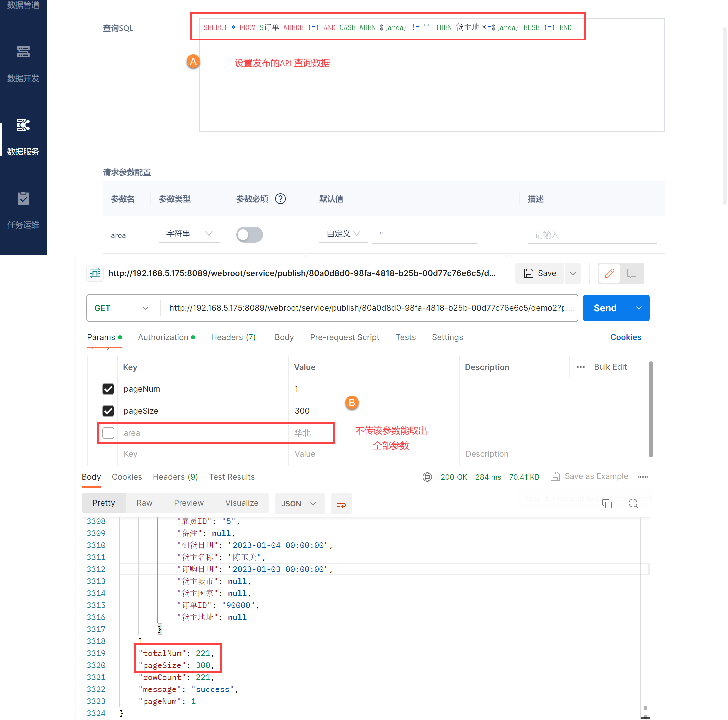
Task: Toggle the wrap lines icon
Action: [341, 504]
